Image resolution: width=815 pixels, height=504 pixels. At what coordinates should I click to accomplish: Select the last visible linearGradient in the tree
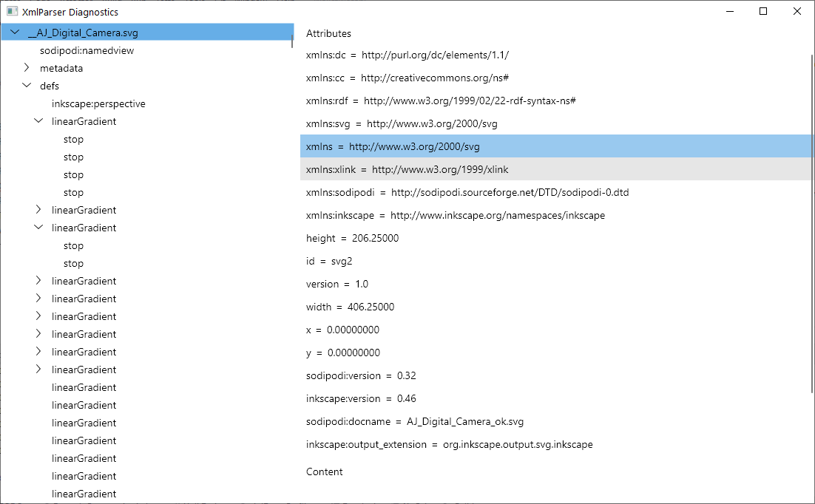click(x=83, y=494)
